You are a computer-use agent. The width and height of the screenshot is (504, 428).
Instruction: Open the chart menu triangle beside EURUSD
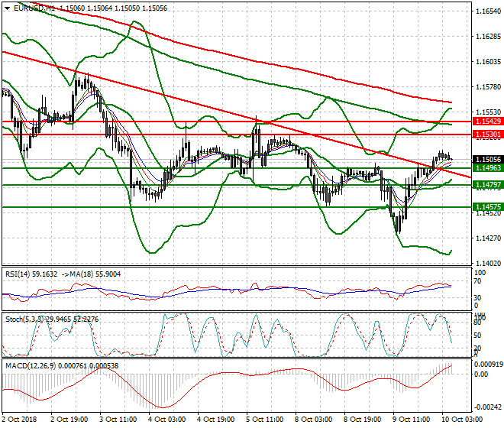pyautogui.click(x=8, y=8)
